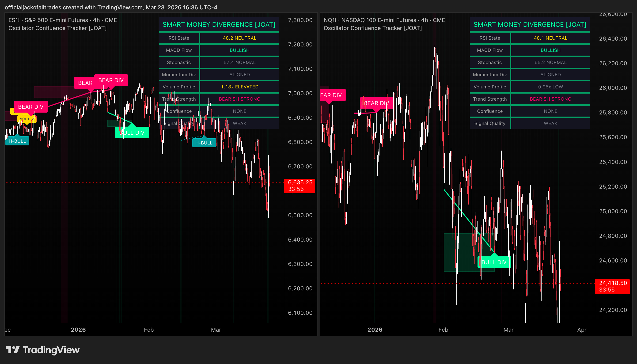Select the NQ1! NASDAQ 100 E-mini Futures title
637x364 pixels.
point(384,20)
